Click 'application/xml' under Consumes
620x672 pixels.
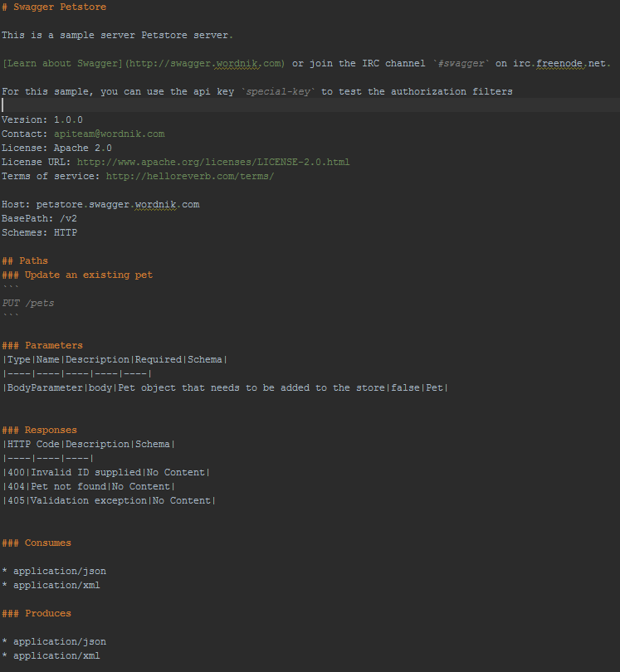(56, 586)
